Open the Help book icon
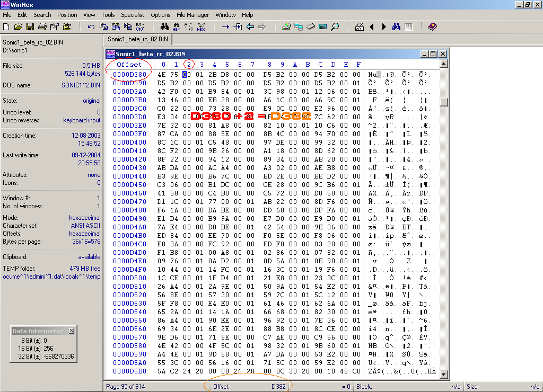543x392 pixels. click(433, 26)
